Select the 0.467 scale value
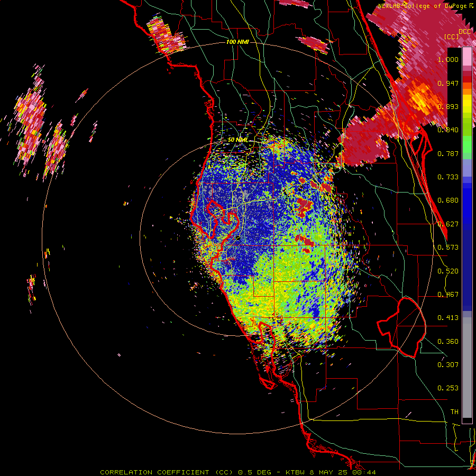 pyautogui.click(x=448, y=295)
